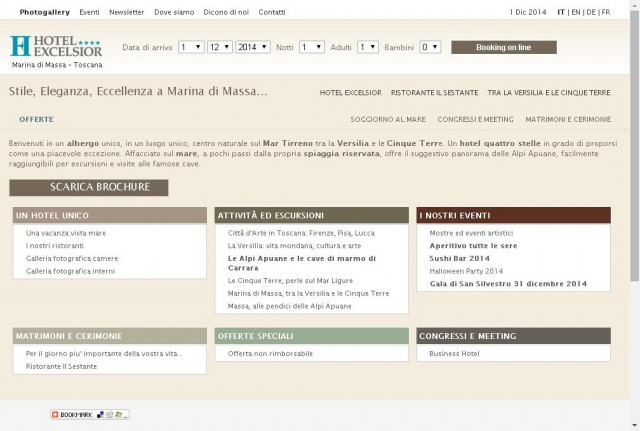
Task: Click the Attività ed Escursioni header
Action: click(x=312, y=215)
